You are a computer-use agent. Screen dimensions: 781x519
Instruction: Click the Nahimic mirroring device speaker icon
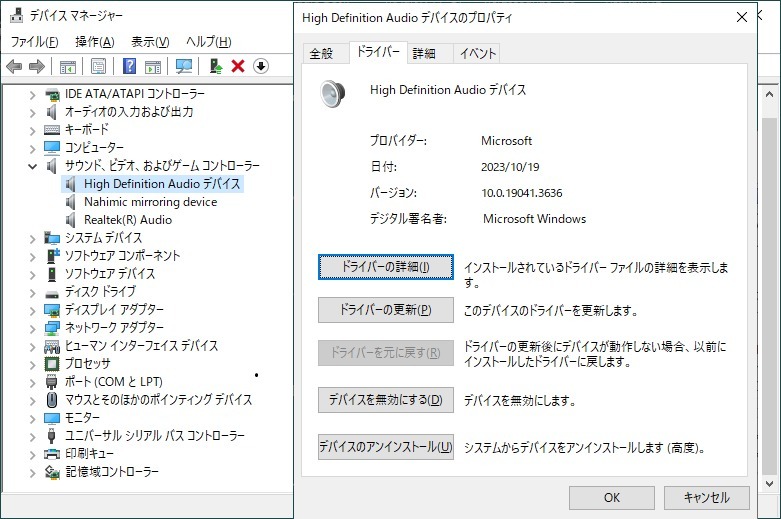click(x=71, y=202)
